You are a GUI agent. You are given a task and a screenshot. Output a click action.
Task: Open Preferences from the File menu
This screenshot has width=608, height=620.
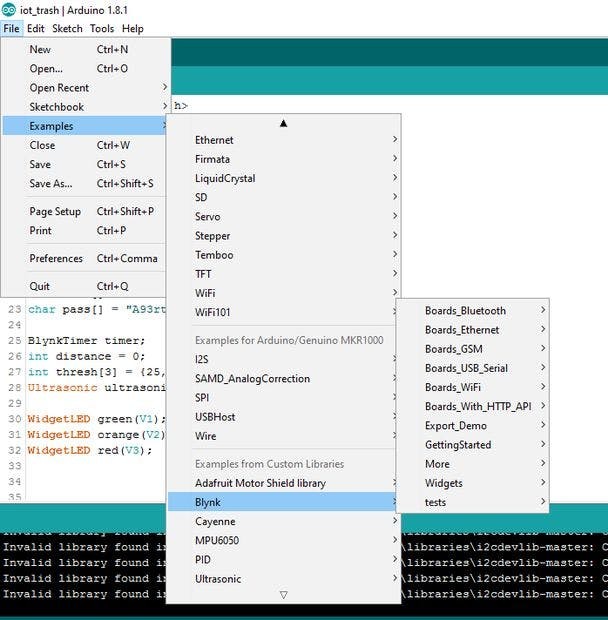[x=85, y=258]
